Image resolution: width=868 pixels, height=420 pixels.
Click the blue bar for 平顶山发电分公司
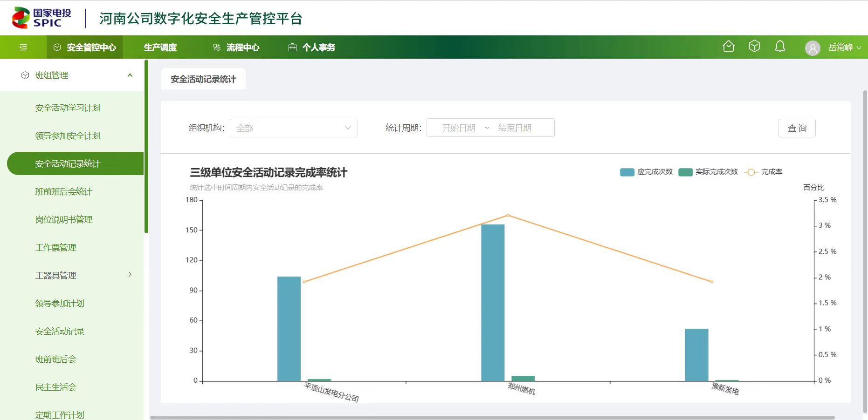[x=289, y=329]
